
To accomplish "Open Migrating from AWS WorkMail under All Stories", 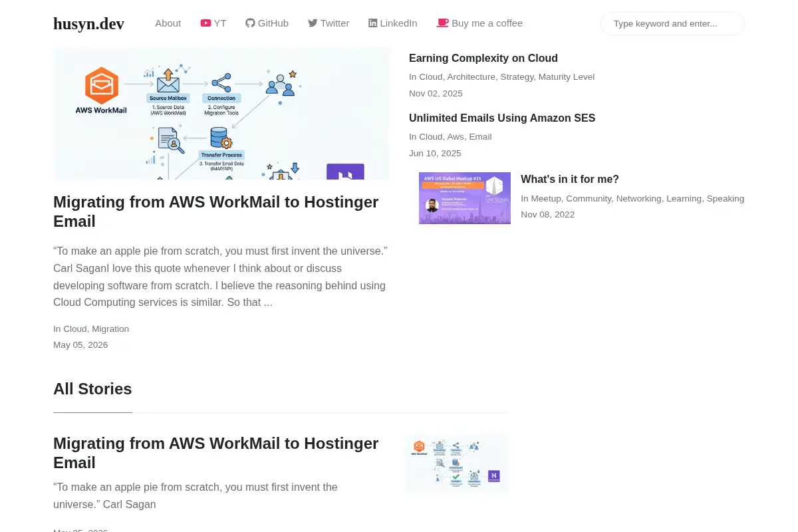I will [x=216, y=453].
